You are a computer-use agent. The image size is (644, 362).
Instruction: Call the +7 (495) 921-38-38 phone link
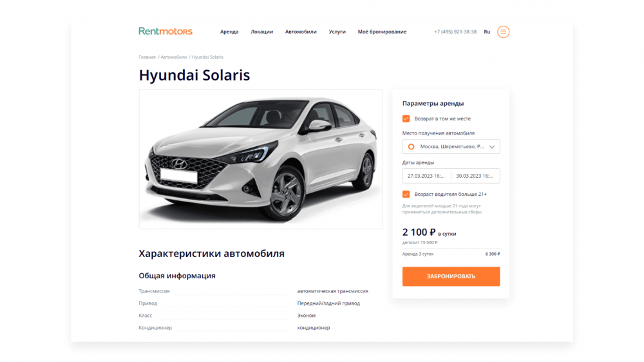click(x=455, y=32)
